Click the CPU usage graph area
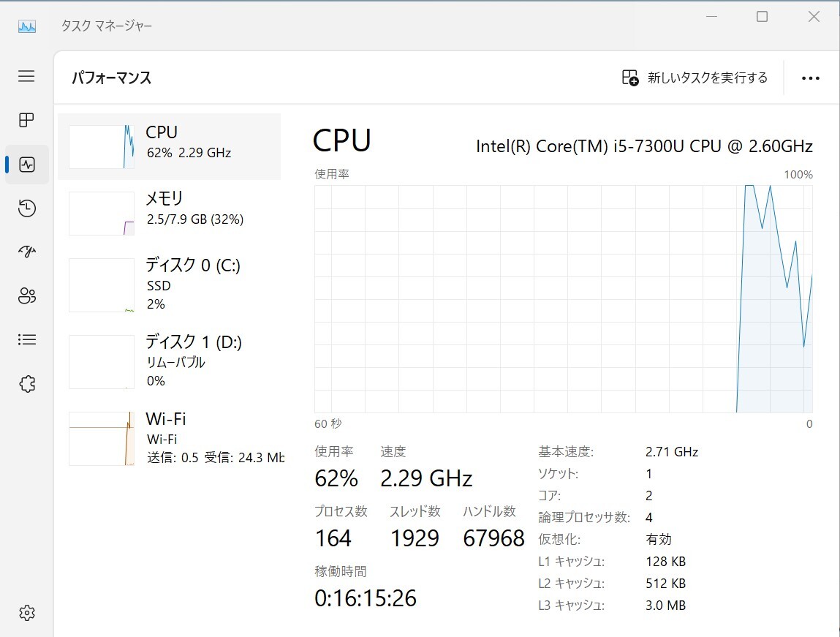 [x=563, y=298]
